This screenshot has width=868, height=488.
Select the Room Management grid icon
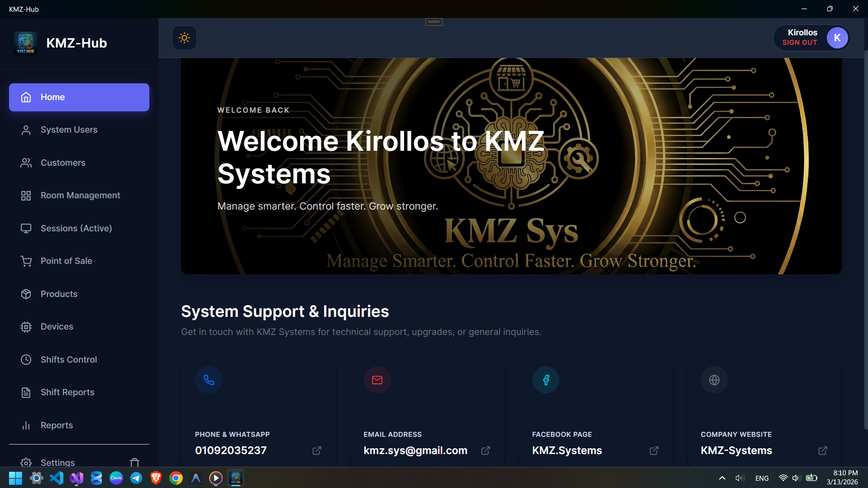tap(26, 196)
